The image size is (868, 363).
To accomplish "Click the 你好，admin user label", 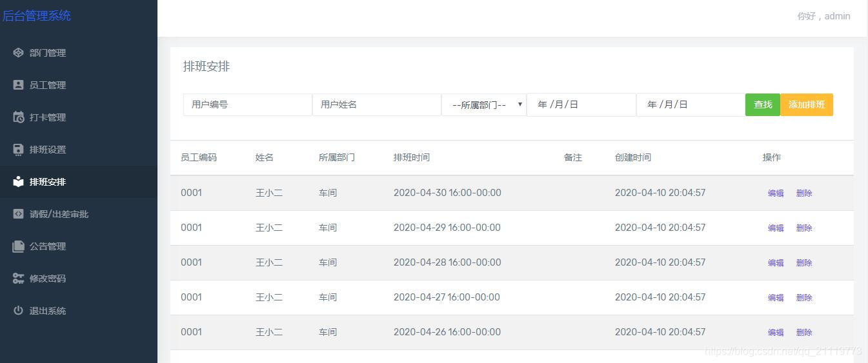I will [823, 16].
